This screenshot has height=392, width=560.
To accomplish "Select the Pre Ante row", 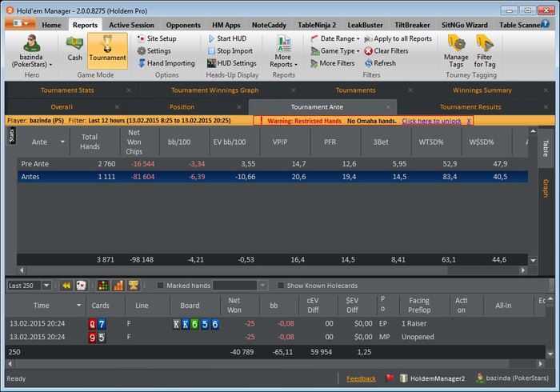I will pos(273,164).
